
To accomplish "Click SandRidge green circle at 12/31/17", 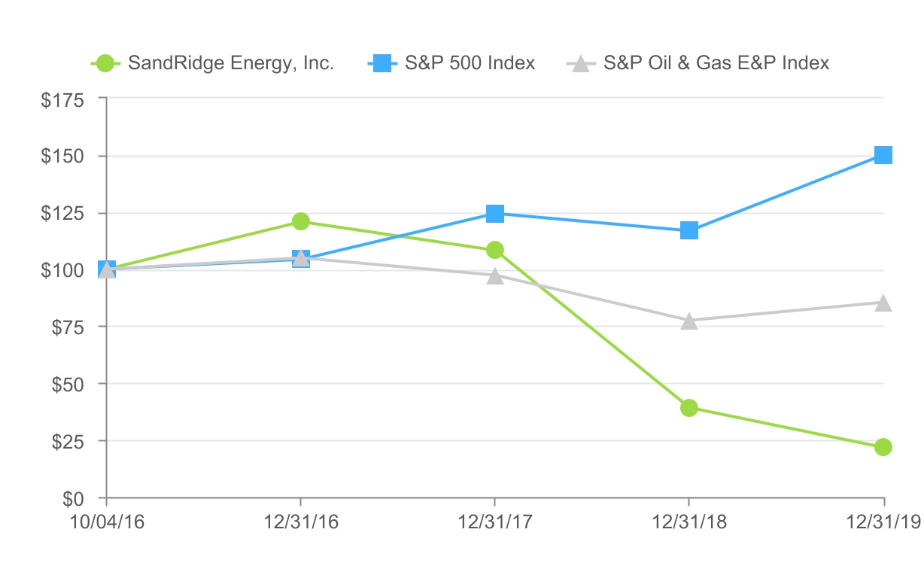I will (x=495, y=250).
